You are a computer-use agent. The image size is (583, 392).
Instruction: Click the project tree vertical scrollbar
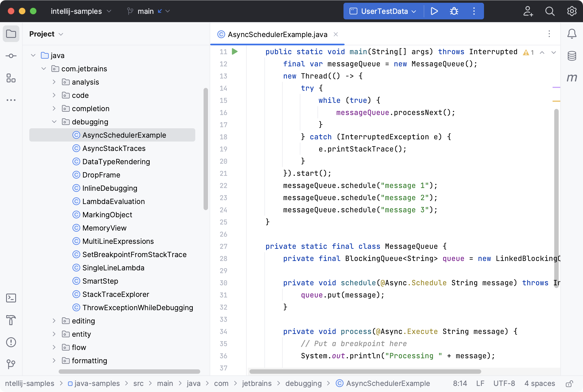205,149
